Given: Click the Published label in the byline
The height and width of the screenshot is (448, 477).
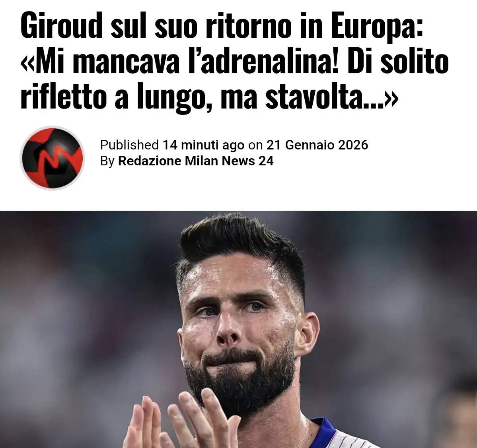Looking at the screenshot, I should pos(129,145).
